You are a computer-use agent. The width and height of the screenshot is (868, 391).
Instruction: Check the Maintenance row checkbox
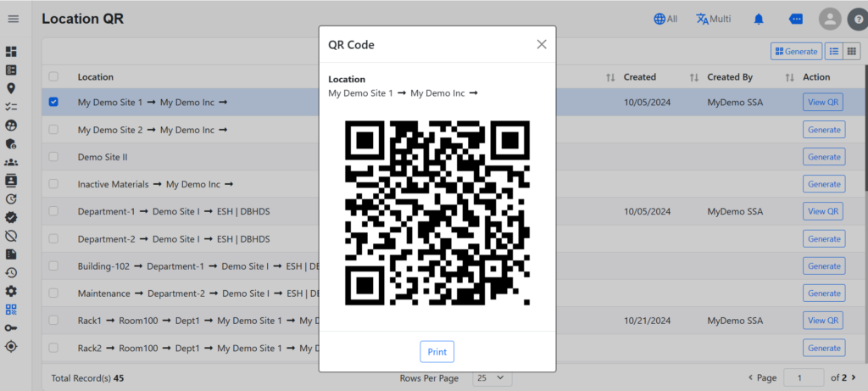53,293
